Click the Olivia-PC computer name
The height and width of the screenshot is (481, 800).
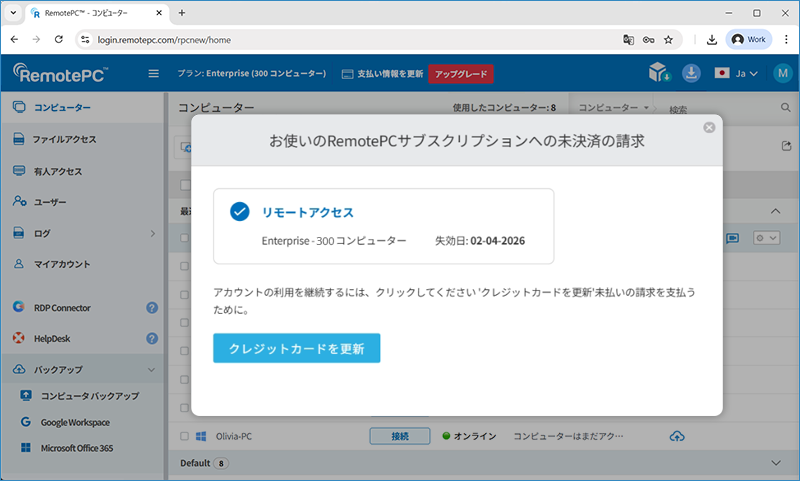(234, 437)
